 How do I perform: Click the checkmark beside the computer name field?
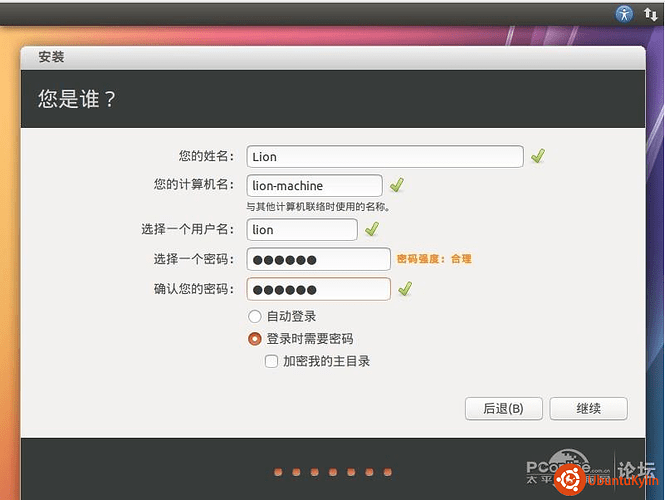(397, 185)
